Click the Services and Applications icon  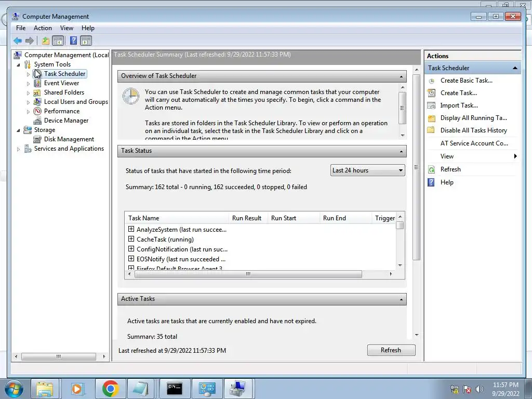pyautogui.click(x=28, y=149)
